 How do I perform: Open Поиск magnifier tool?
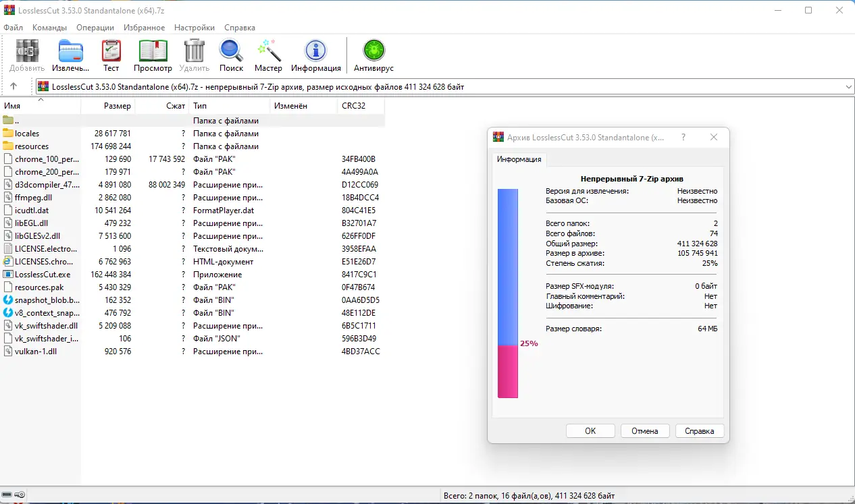tap(231, 51)
